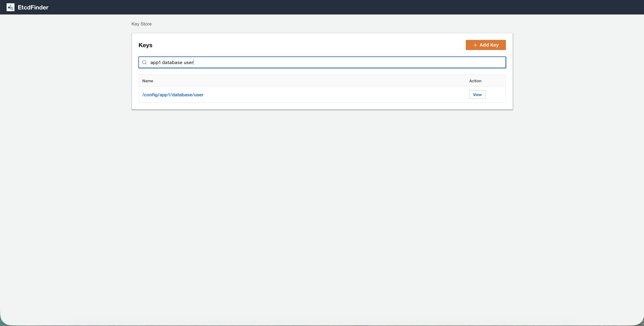Click the Keys panel heading

pyautogui.click(x=146, y=45)
